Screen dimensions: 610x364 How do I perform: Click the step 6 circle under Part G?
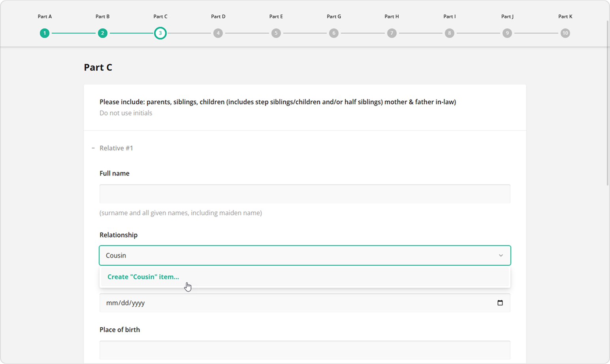point(334,33)
